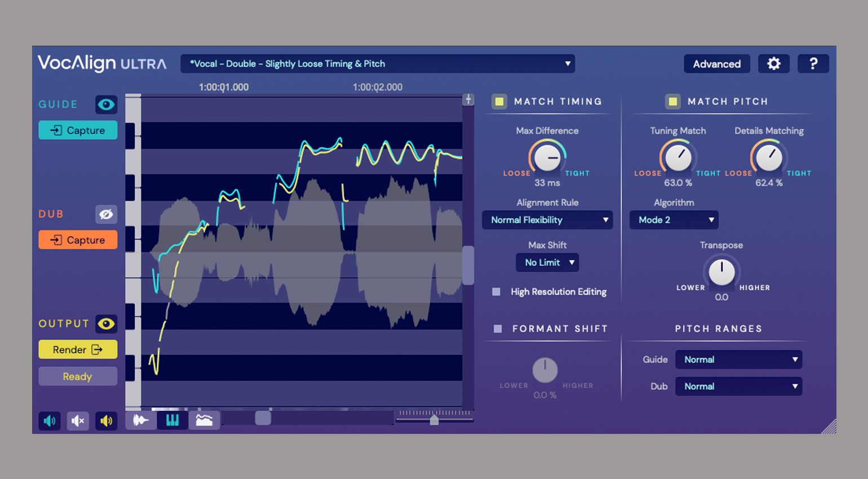Viewport: 868px width, 479px height.
Task: Disable Match Timing checkbox
Action: (499, 101)
